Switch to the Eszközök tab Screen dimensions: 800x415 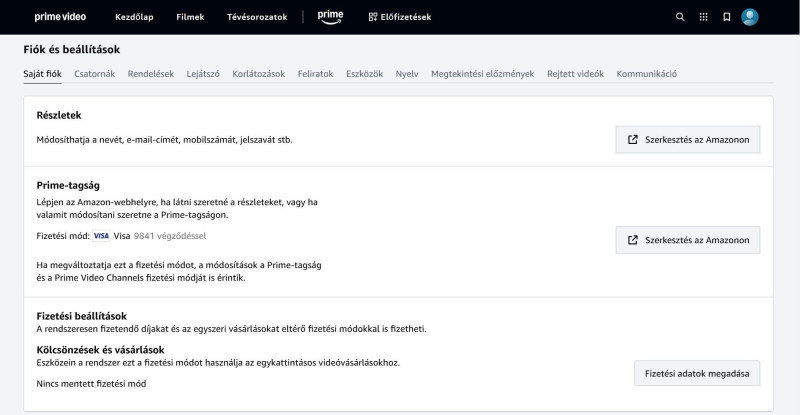364,74
